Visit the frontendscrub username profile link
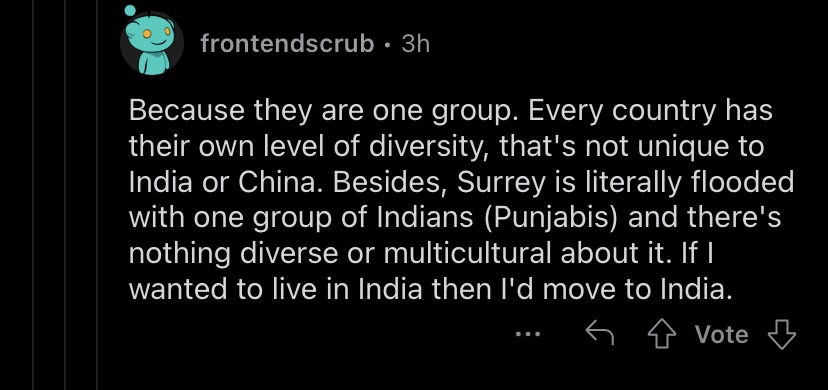 tap(287, 44)
